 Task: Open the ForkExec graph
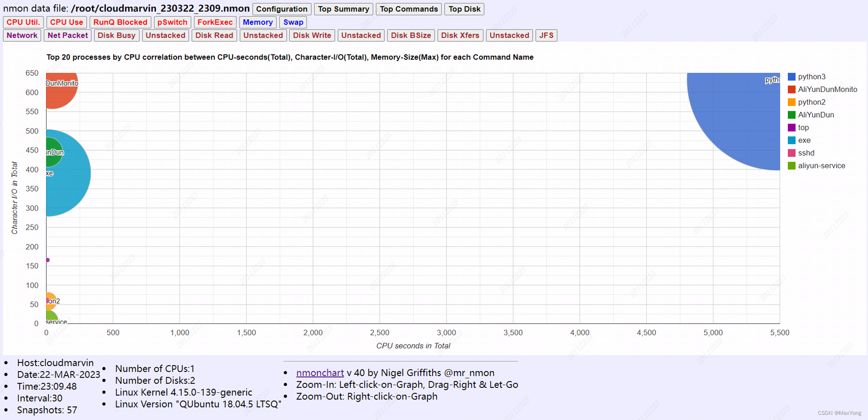click(215, 22)
